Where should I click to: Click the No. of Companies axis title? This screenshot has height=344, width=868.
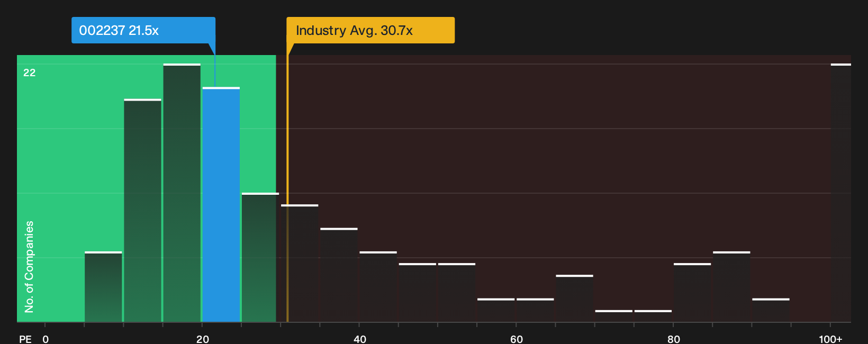(x=29, y=267)
